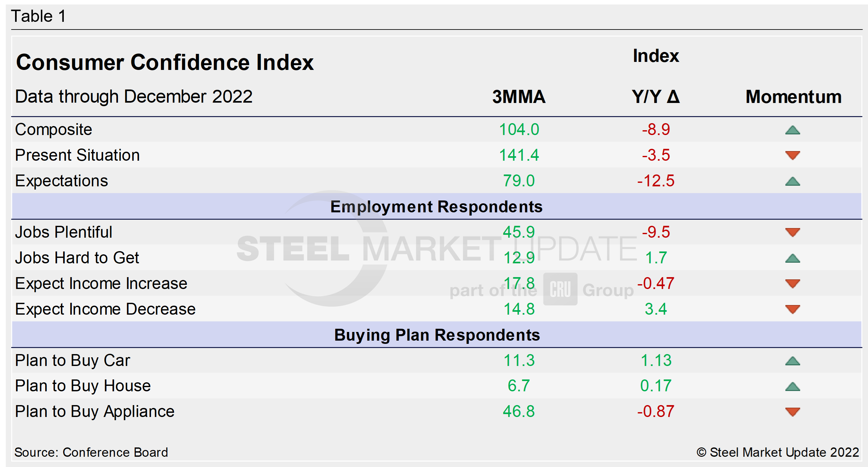Screen dimensions: 868x467
Task: Click the Employment Respondents section header
Action: [x=436, y=207]
